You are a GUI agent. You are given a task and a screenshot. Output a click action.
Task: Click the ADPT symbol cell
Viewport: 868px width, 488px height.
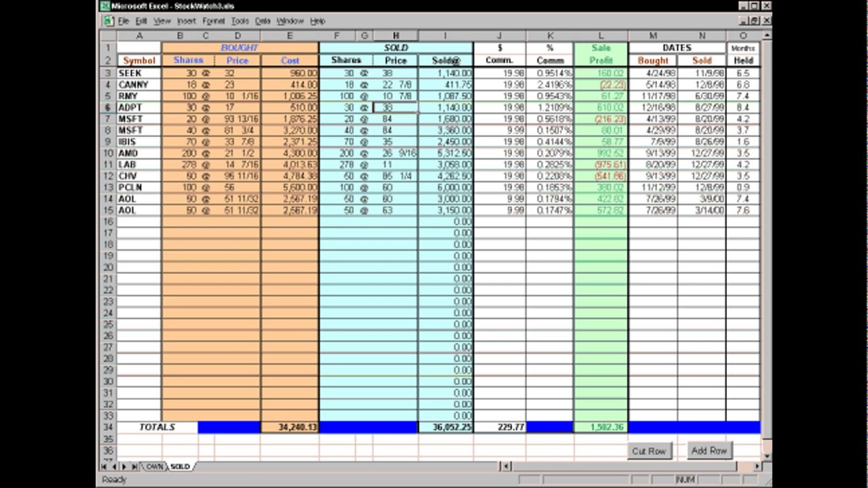[139, 107]
